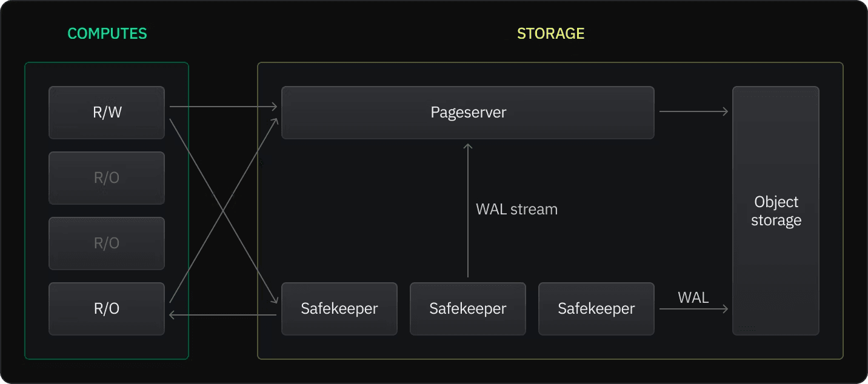868x384 pixels.
Task: Select the Object storage block
Action: point(776,211)
